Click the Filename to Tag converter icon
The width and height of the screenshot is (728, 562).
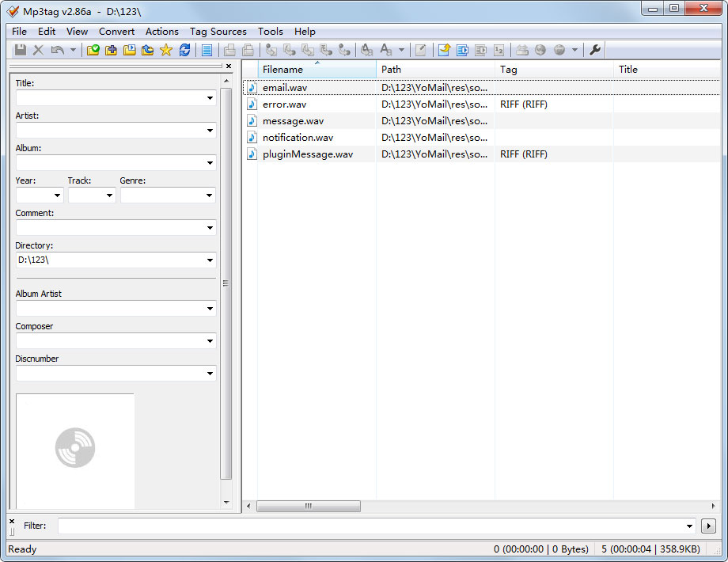pos(290,50)
